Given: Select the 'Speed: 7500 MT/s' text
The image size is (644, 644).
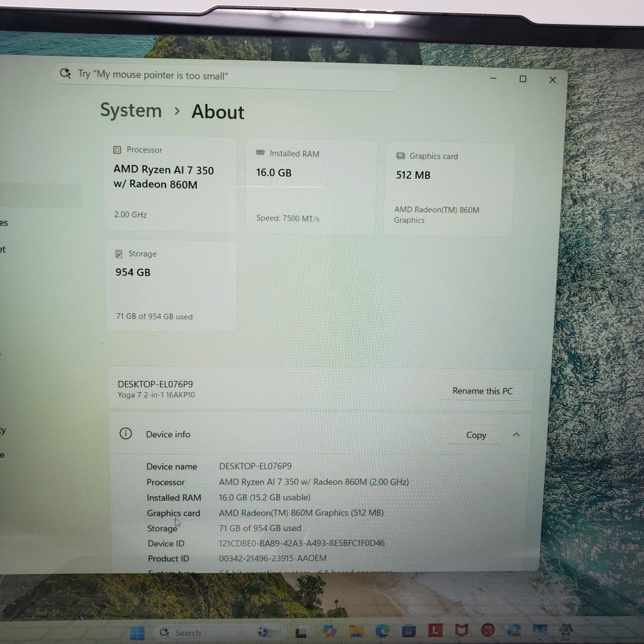Looking at the screenshot, I should pyautogui.click(x=288, y=218).
